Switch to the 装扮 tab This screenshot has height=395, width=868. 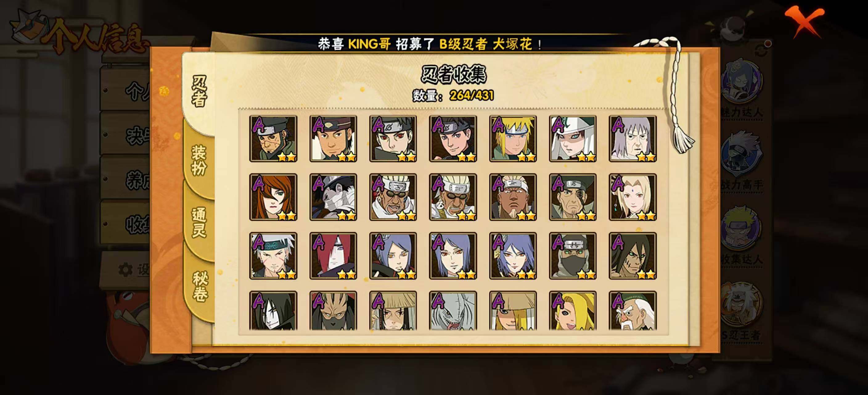(x=199, y=160)
